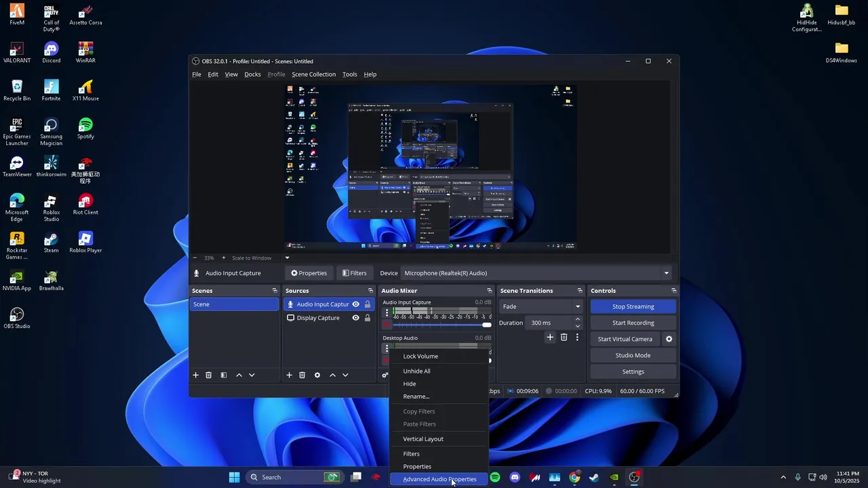Screen dimensions: 868x488
Task: Toggle visibility of Display Capture source
Action: point(355,318)
